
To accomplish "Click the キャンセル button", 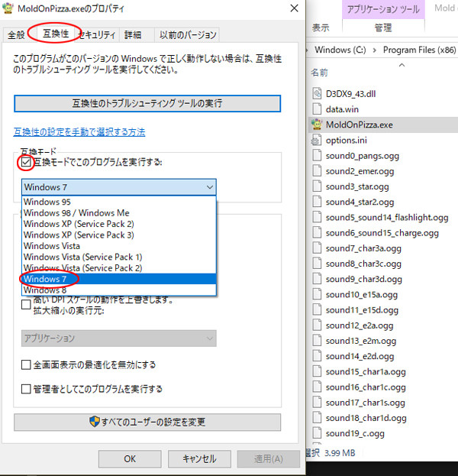I will click(199, 458).
